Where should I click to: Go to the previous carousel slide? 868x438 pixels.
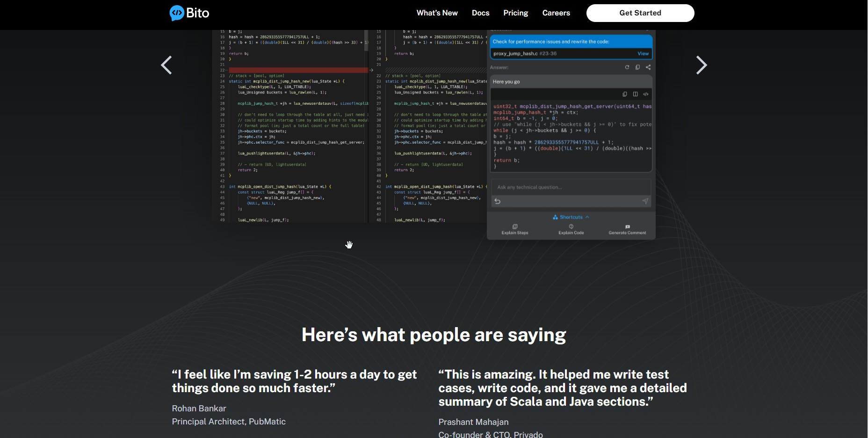[x=166, y=65]
